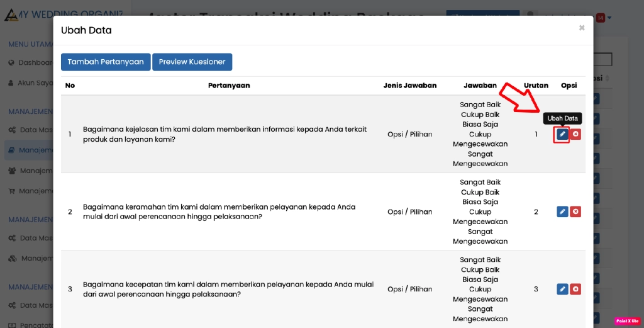Select the Urutan column header

coord(536,86)
